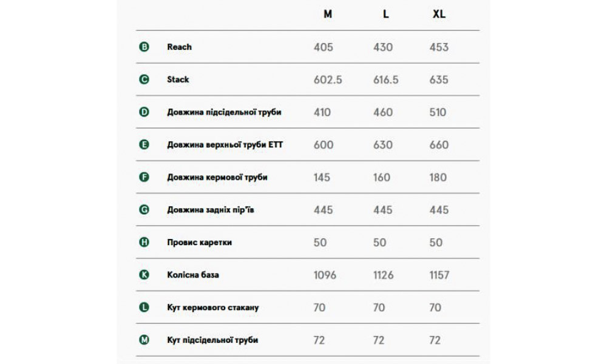The image size is (607, 364).
Task: Select the green F head tube icon
Action: (x=144, y=177)
